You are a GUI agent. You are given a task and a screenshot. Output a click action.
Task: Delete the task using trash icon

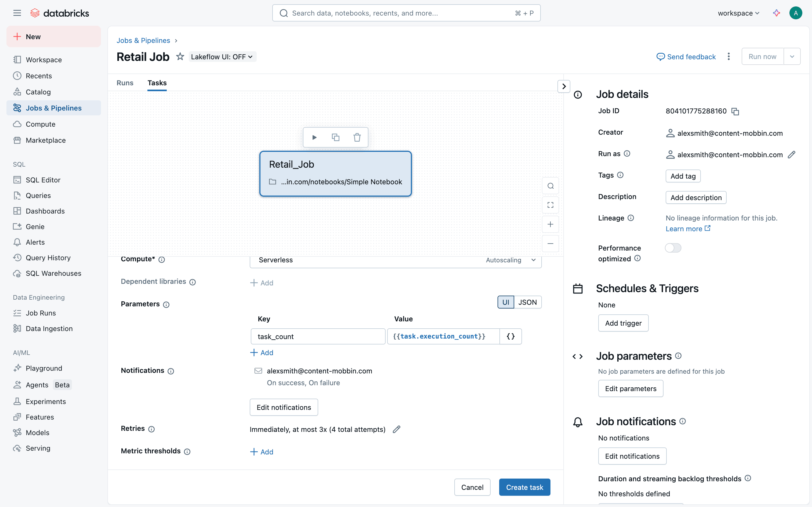[357, 137]
